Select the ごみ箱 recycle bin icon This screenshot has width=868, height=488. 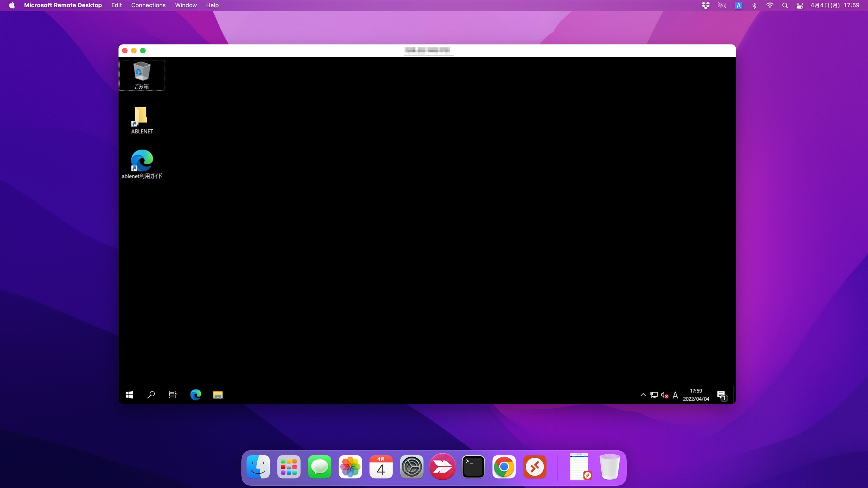142,75
